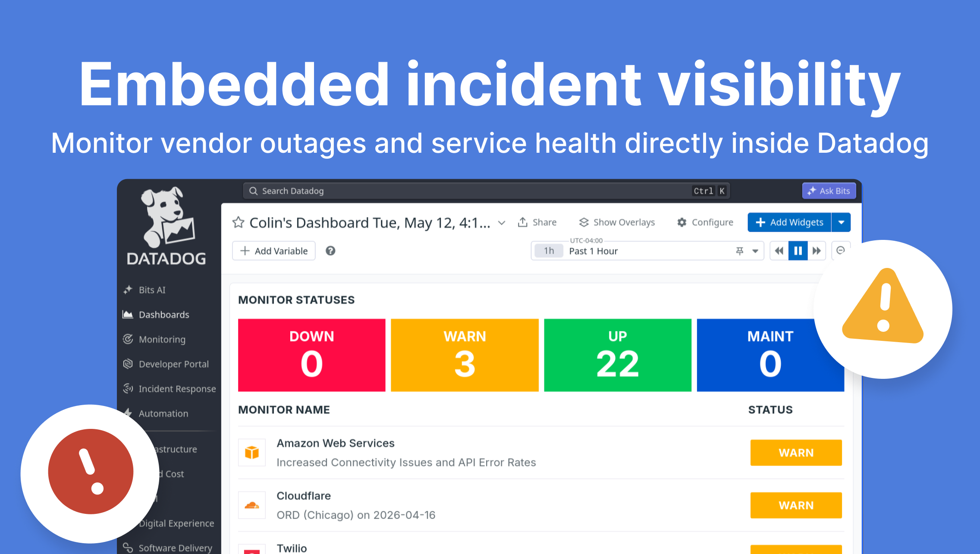
Task: Open Bits AI in the sidebar
Action: click(152, 290)
